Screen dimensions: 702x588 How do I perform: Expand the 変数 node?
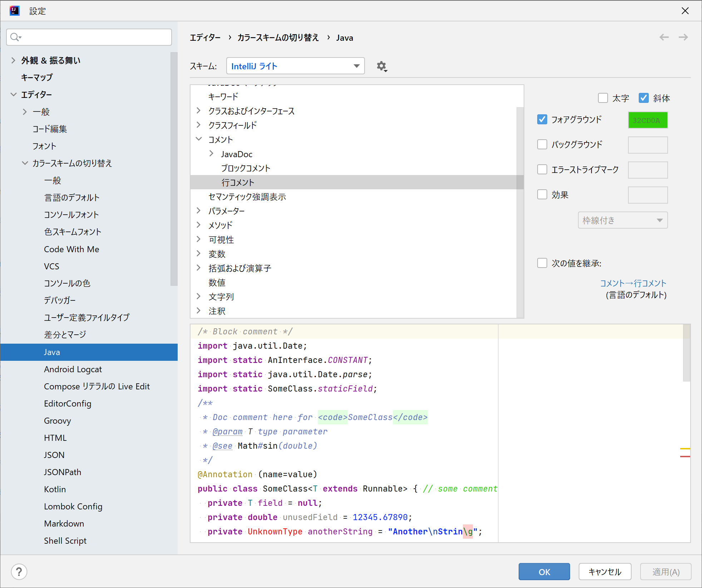[199, 254]
